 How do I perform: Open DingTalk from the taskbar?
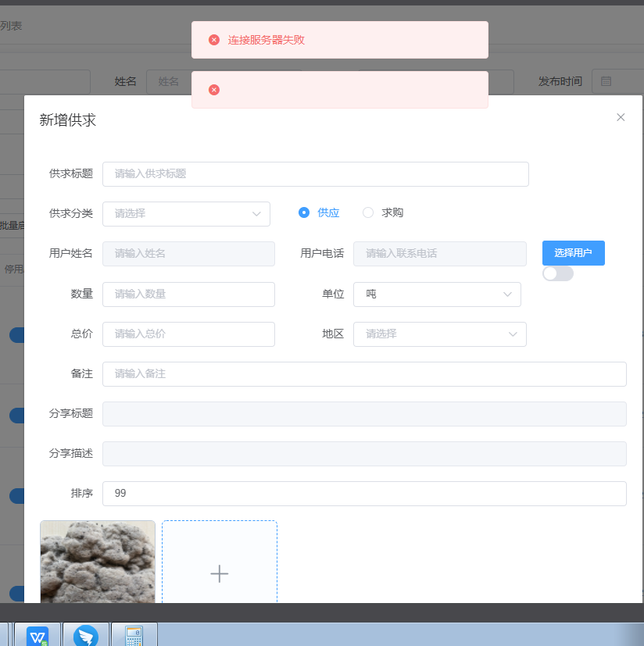[86, 635]
